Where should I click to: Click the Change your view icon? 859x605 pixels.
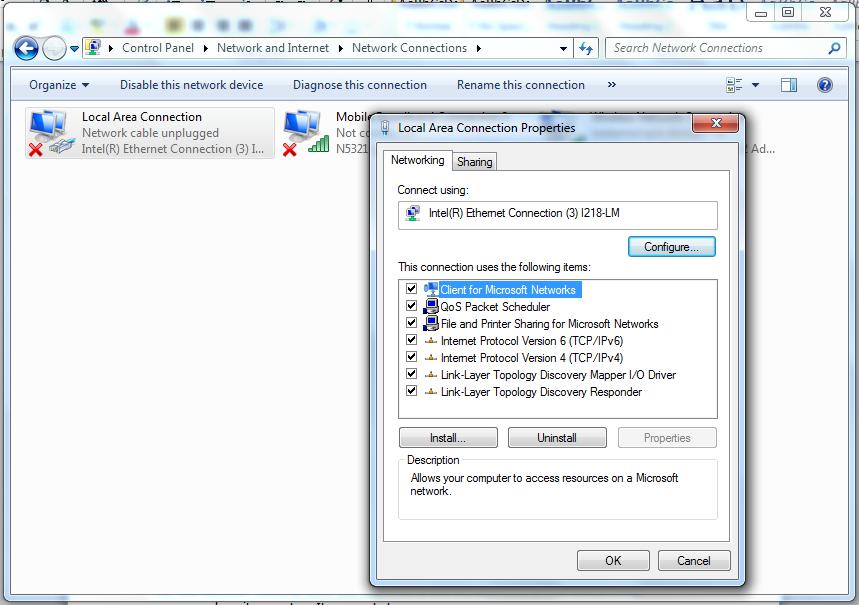point(734,85)
